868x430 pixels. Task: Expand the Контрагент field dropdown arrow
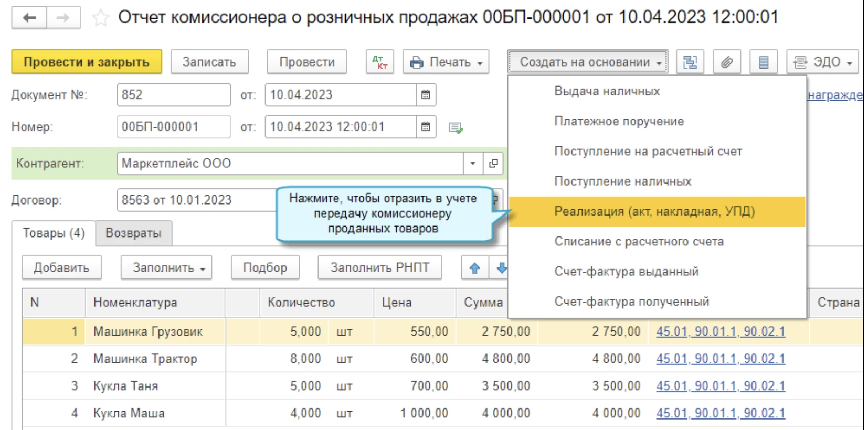tap(473, 164)
